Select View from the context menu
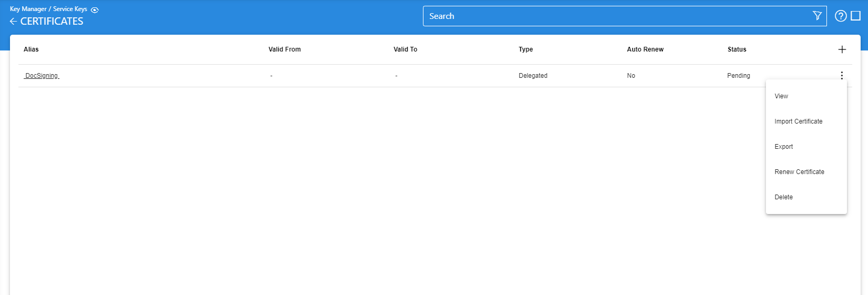 click(781, 96)
